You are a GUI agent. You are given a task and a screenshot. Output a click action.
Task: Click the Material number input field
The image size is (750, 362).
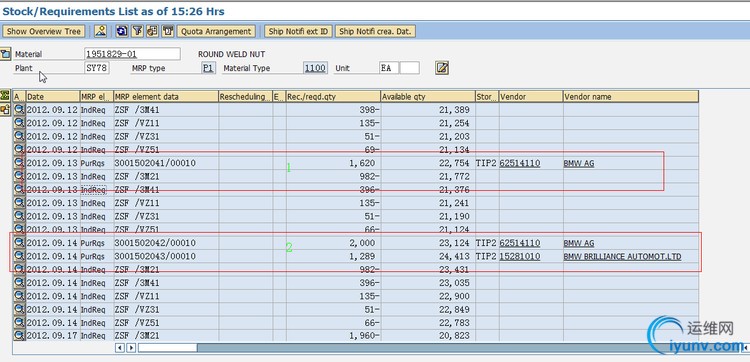[132, 54]
